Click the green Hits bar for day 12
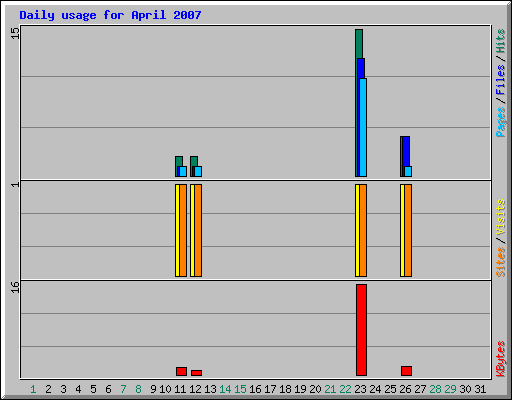This screenshot has width=512, height=400. (x=194, y=161)
